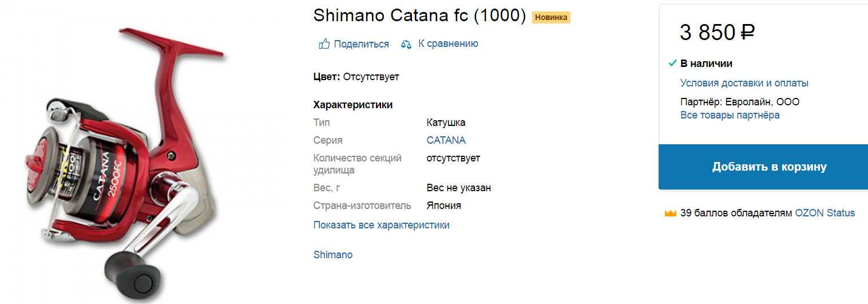The height and width of the screenshot is (304, 868).
Task: Click the 3 850 price text
Action: (x=708, y=33)
